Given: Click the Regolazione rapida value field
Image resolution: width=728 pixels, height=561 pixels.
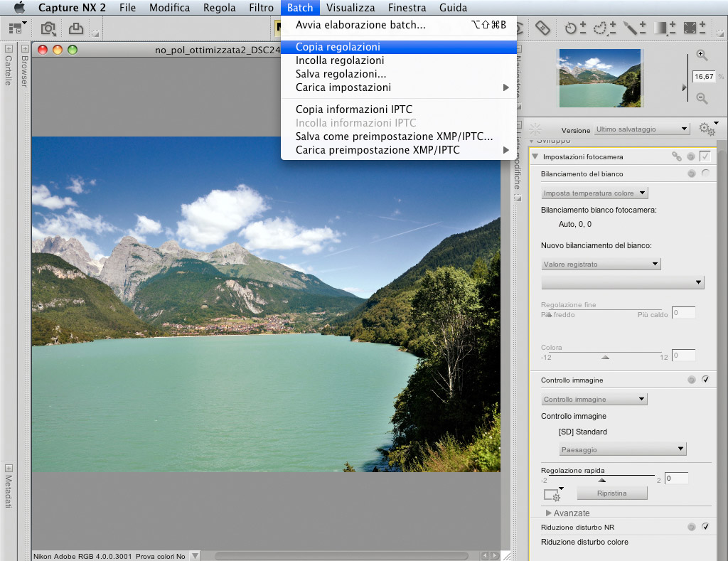Looking at the screenshot, I should 677,479.
